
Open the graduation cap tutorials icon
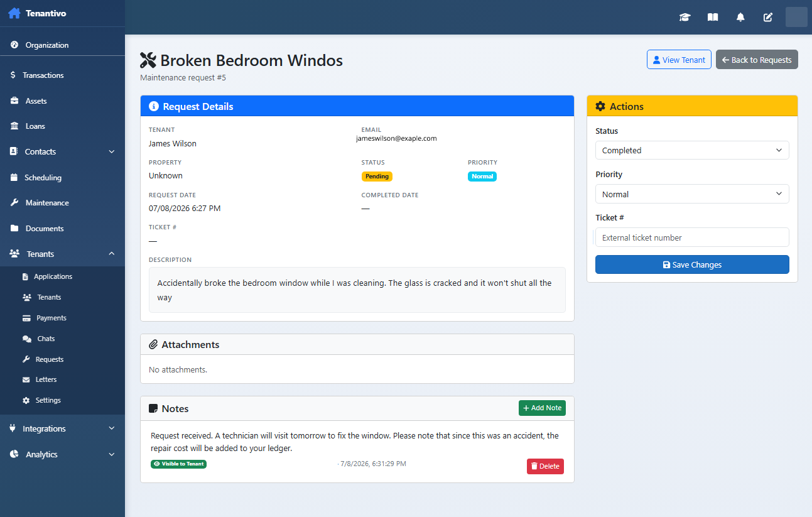(685, 17)
